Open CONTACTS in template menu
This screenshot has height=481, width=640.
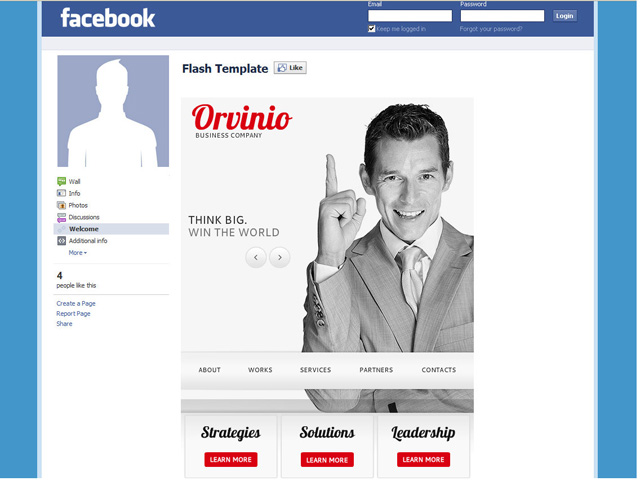click(439, 370)
